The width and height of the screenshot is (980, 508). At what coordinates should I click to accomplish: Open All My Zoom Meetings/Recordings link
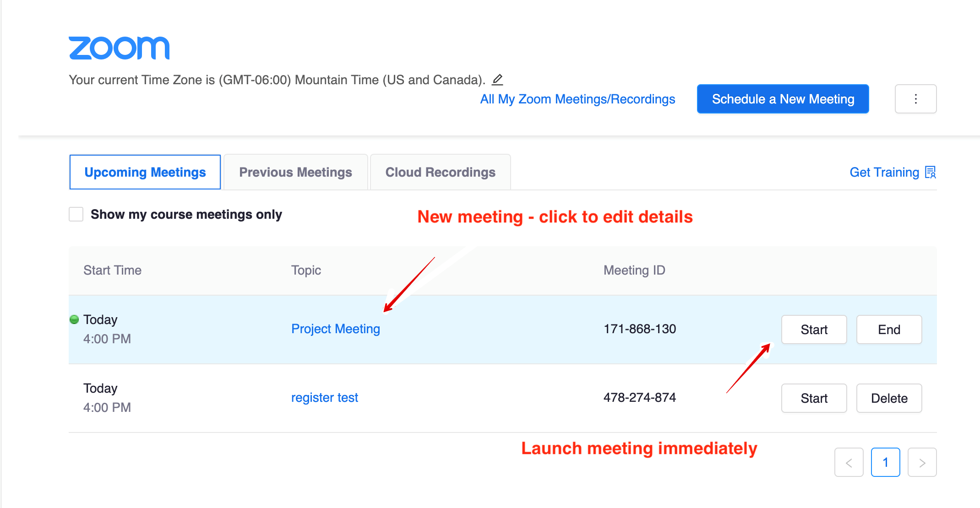tap(577, 99)
